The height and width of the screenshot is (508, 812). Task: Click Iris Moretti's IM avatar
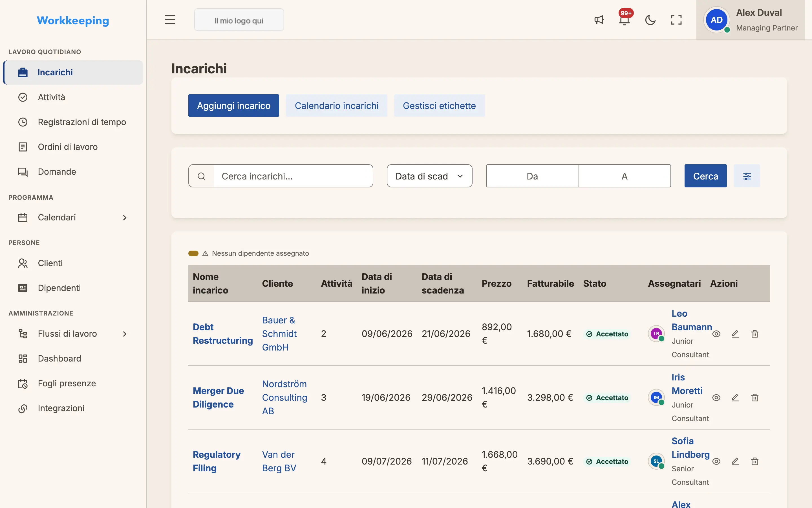(x=656, y=397)
